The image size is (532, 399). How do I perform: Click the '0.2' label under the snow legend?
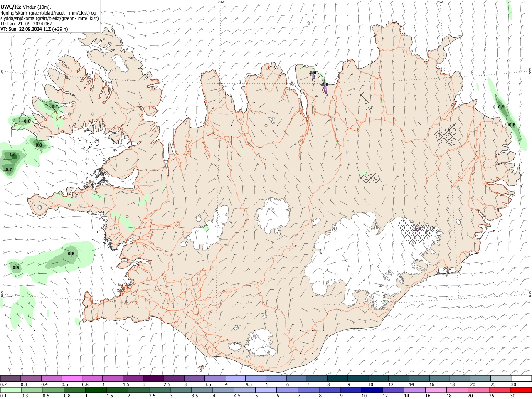(3, 384)
